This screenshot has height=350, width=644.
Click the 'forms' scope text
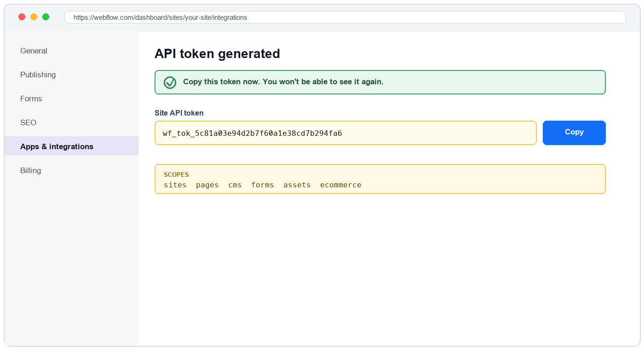coord(263,185)
